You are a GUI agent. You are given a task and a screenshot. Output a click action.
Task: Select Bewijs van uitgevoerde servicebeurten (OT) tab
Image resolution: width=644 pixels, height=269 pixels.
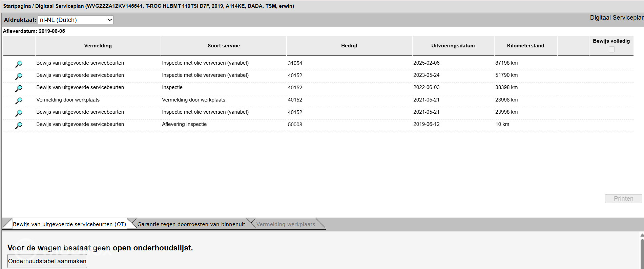pyautogui.click(x=69, y=224)
